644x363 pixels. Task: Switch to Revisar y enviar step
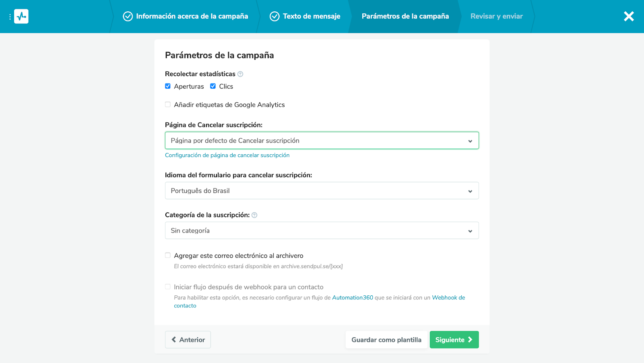coord(496,17)
